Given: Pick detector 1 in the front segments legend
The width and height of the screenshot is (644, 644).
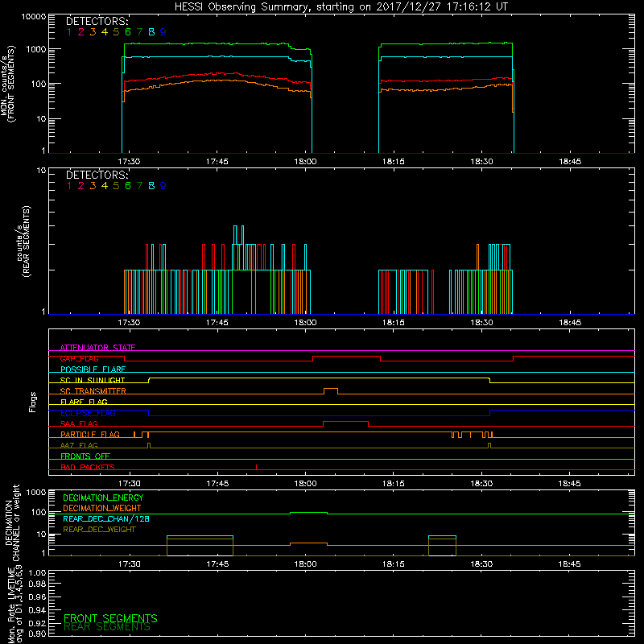Looking at the screenshot, I should [69, 32].
